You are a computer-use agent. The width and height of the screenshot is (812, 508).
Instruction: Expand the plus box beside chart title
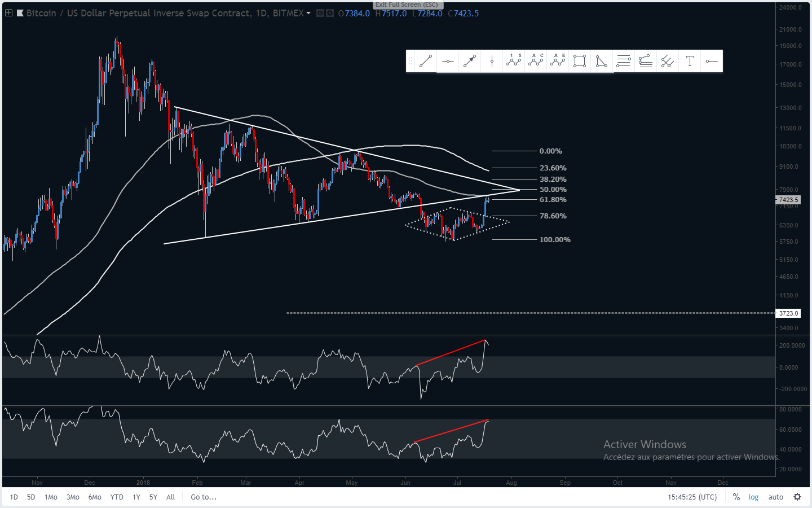click(9, 13)
